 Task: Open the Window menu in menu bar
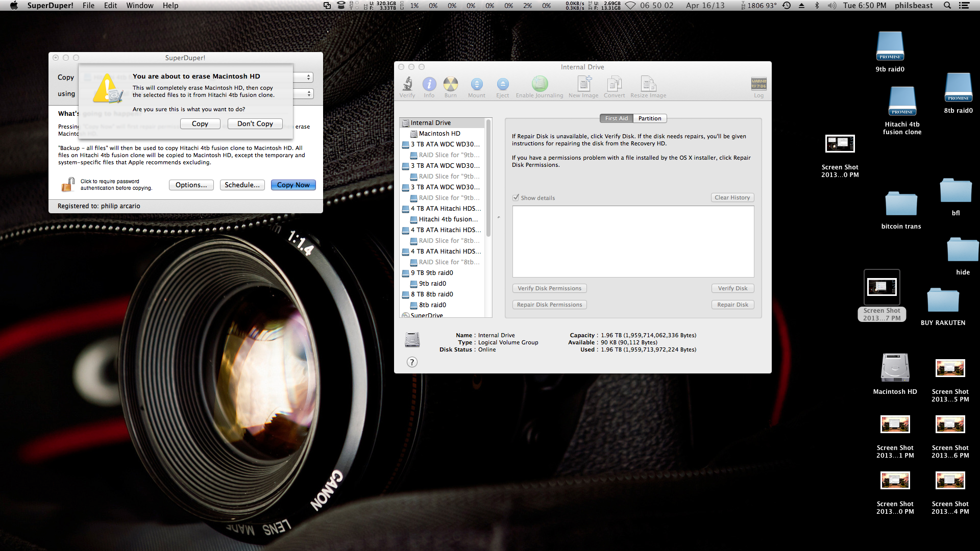click(x=139, y=6)
